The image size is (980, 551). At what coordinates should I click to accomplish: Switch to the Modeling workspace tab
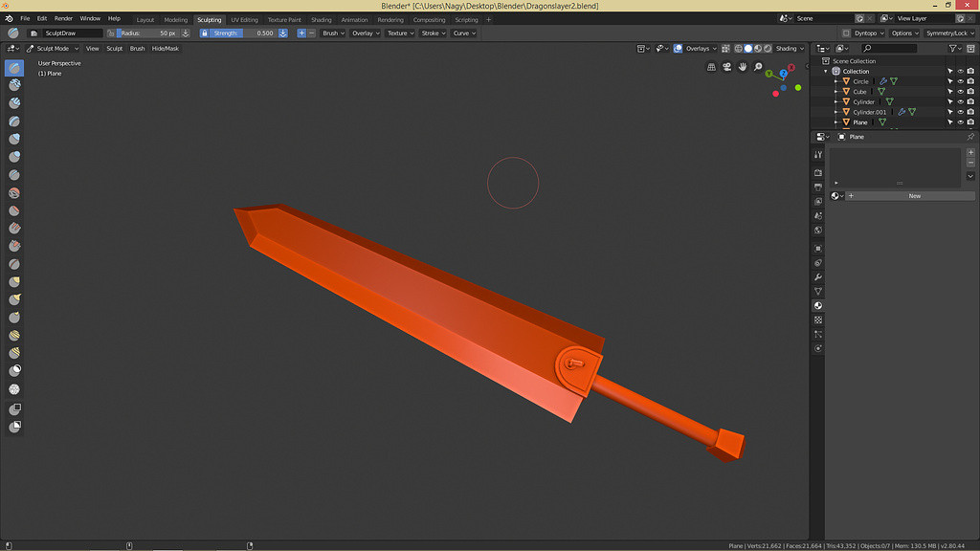click(x=176, y=19)
